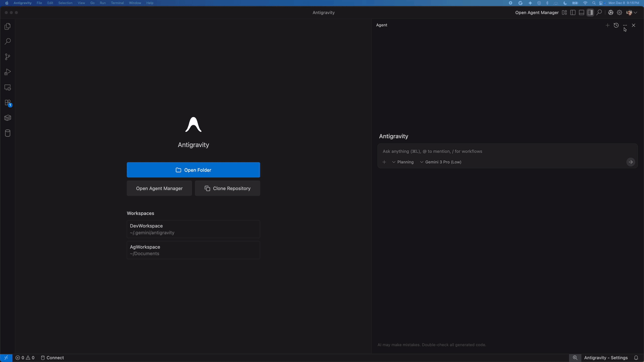Focus the Ask anything input field
Screen dimensions: 644x362
pyautogui.click(x=507, y=151)
